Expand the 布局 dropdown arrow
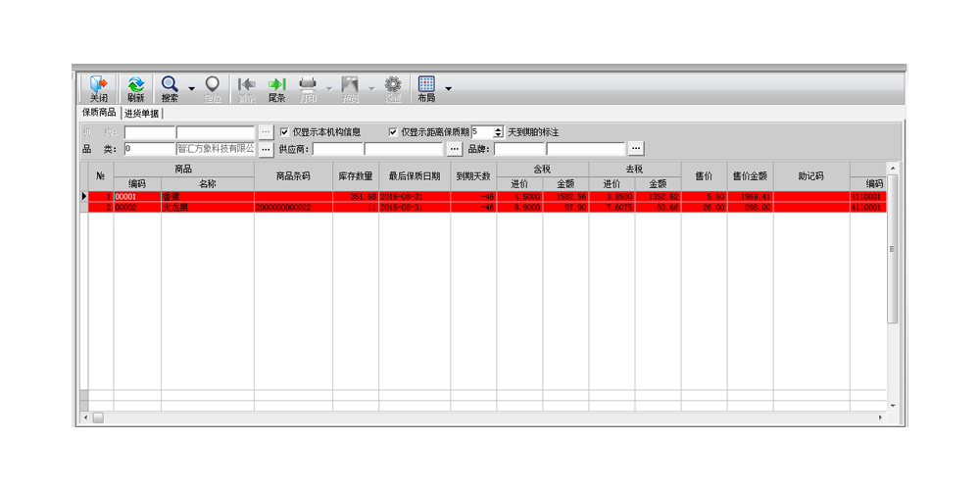The image size is (980, 490). [x=448, y=89]
